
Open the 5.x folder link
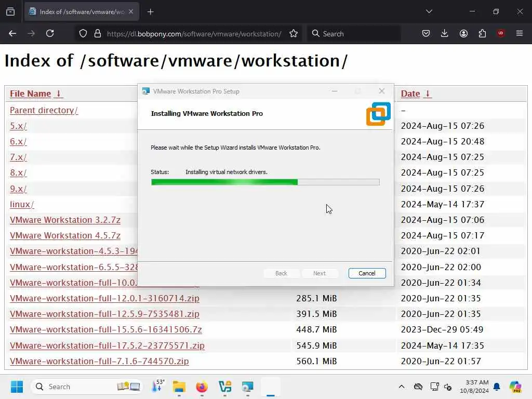click(18, 126)
